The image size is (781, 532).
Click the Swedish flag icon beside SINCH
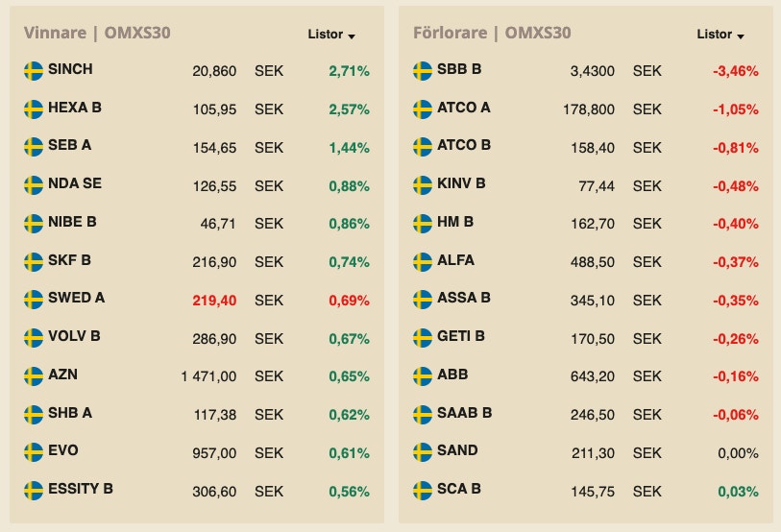point(34,70)
